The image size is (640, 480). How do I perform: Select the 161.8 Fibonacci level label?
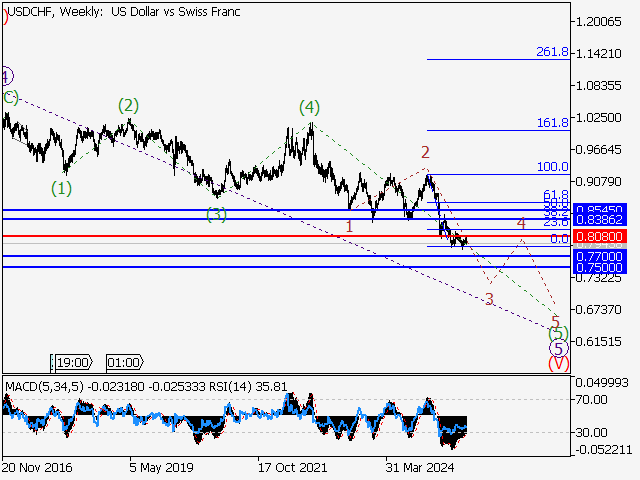552,122
